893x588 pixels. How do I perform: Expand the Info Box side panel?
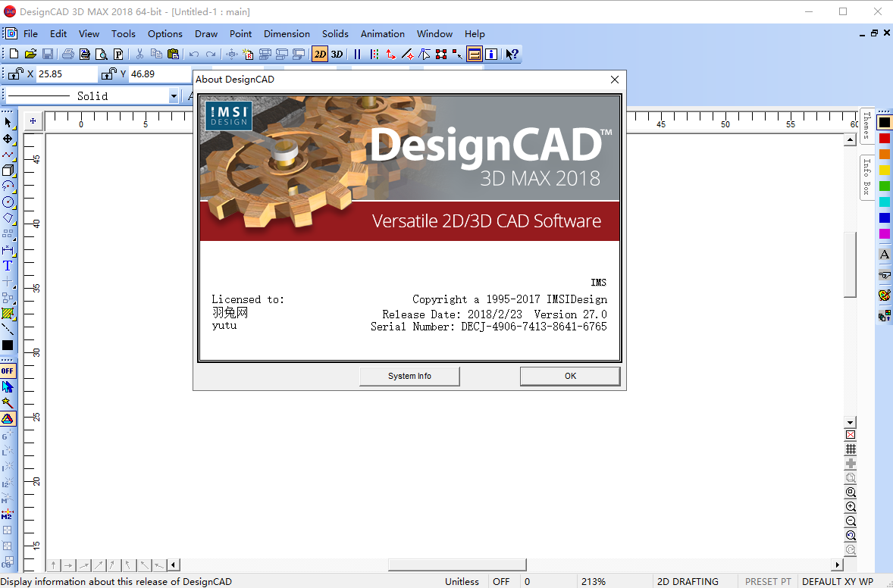coord(866,176)
